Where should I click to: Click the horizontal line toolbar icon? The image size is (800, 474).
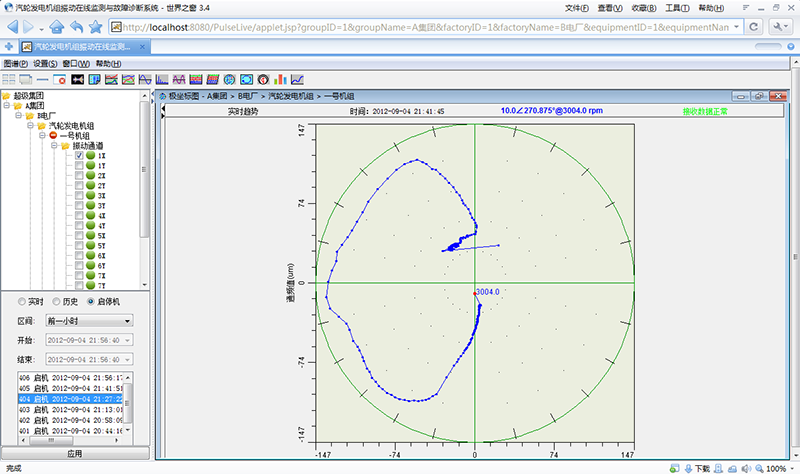pyautogui.click(x=42, y=79)
